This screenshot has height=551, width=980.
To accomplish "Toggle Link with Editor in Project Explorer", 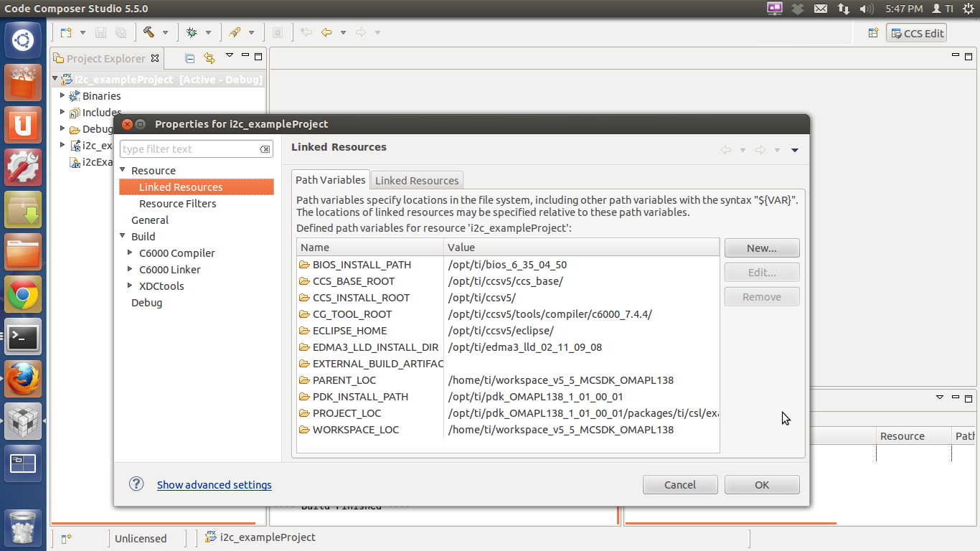I will click(x=209, y=58).
